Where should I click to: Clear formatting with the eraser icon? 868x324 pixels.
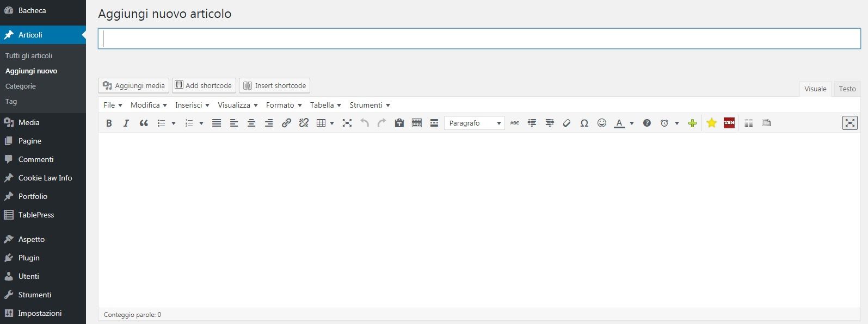[567, 123]
